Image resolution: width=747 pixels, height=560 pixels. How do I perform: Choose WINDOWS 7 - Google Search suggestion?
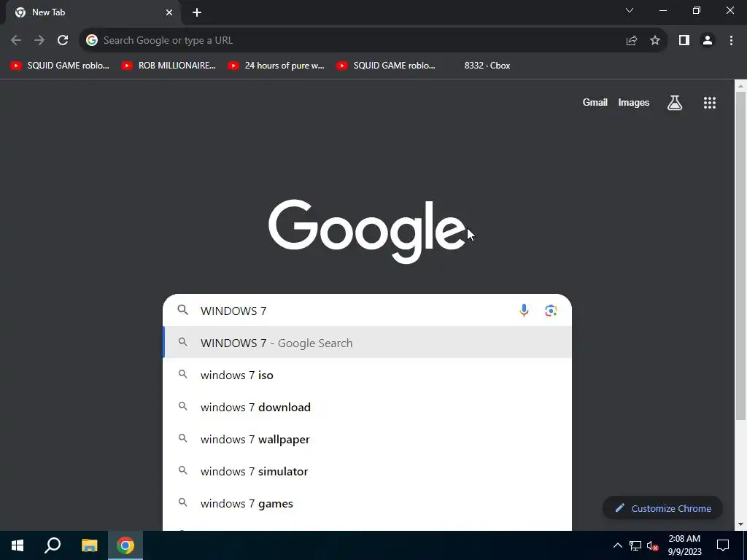(x=368, y=343)
